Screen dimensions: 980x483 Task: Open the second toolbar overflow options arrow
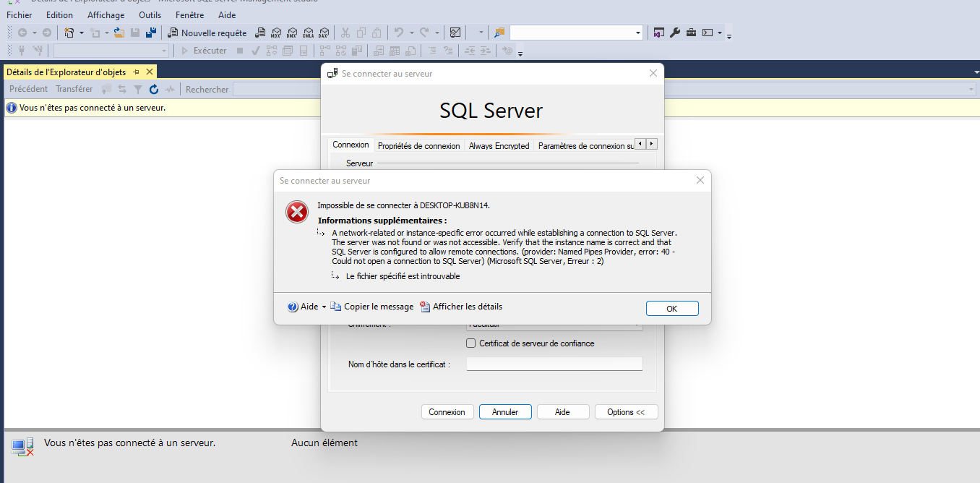(x=520, y=53)
